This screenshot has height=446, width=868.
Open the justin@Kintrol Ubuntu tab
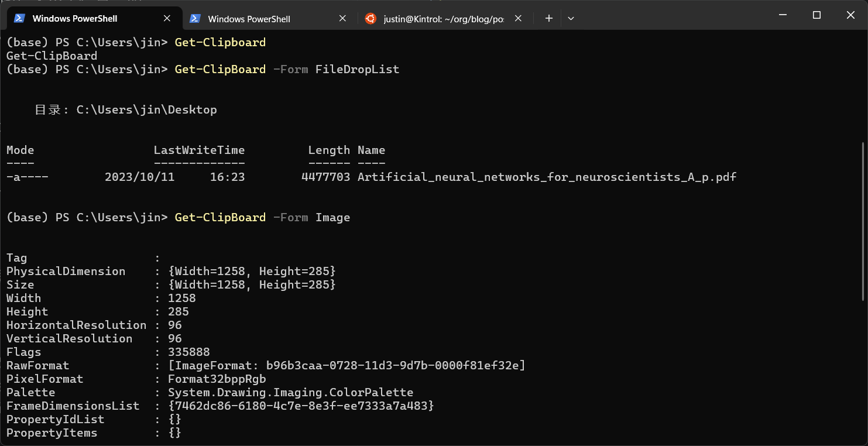click(x=444, y=19)
